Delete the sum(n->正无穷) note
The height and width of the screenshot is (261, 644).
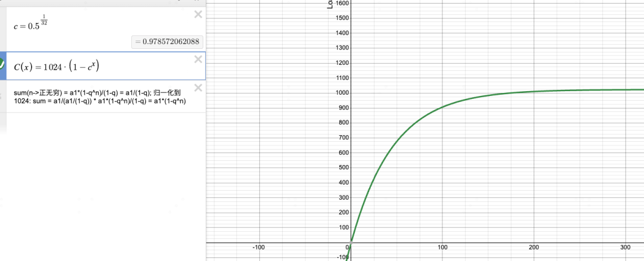pyautogui.click(x=198, y=88)
